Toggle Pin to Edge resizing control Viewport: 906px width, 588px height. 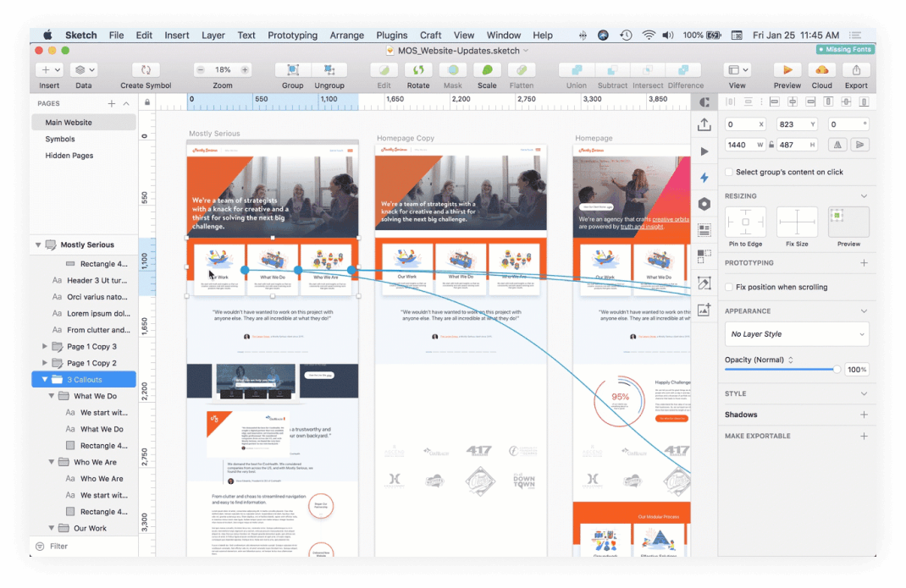pyautogui.click(x=745, y=222)
